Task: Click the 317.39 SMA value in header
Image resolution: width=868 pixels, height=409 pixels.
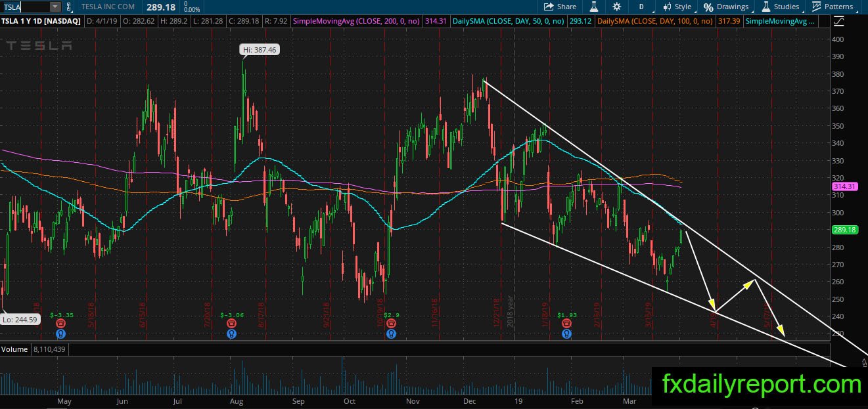Action: pyautogui.click(x=729, y=21)
